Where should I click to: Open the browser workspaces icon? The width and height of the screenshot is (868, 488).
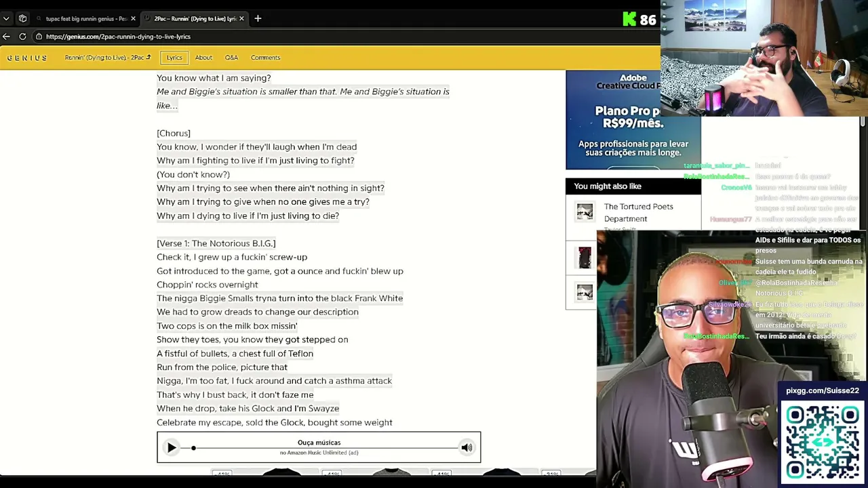(x=22, y=19)
